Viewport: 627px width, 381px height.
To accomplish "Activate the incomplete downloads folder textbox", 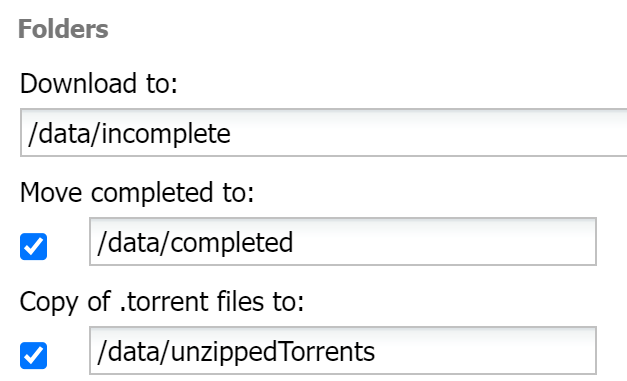I will click(x=323, y=132).
